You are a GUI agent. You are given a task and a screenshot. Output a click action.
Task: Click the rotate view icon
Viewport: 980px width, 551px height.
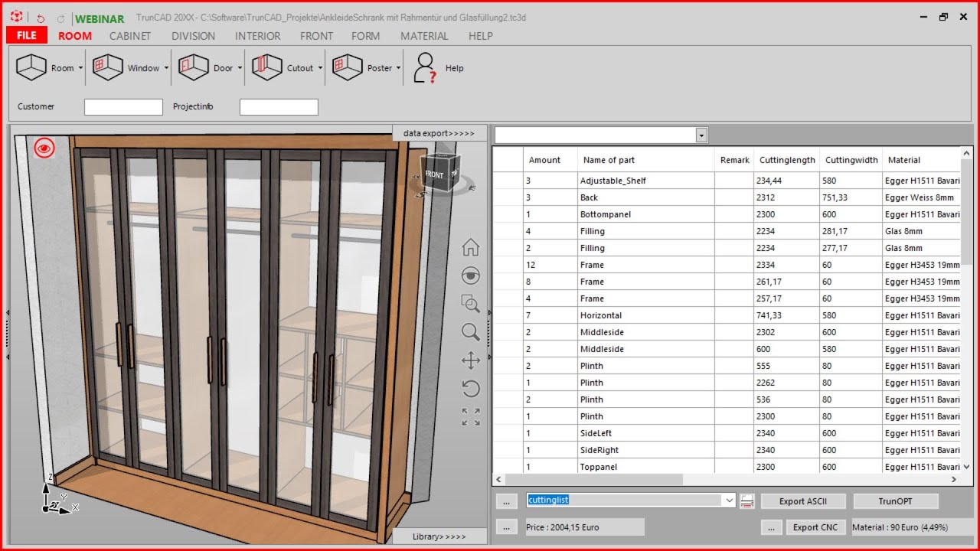471,388
